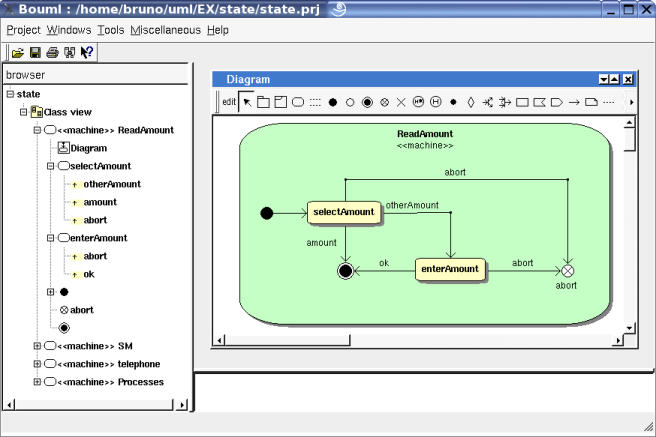This screenshot has width=656, height=437.
Task: Click the enterAmount state in the diagram
Action: (449, 269)
